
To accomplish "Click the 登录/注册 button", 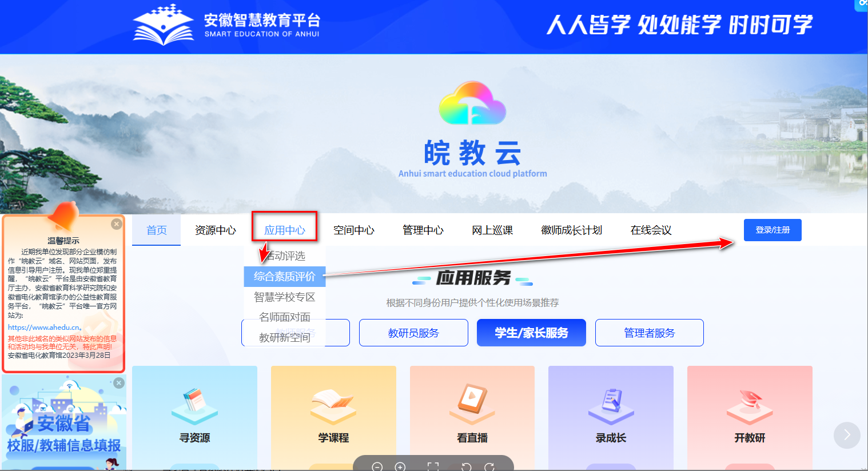I will click(x=773, y=230).
